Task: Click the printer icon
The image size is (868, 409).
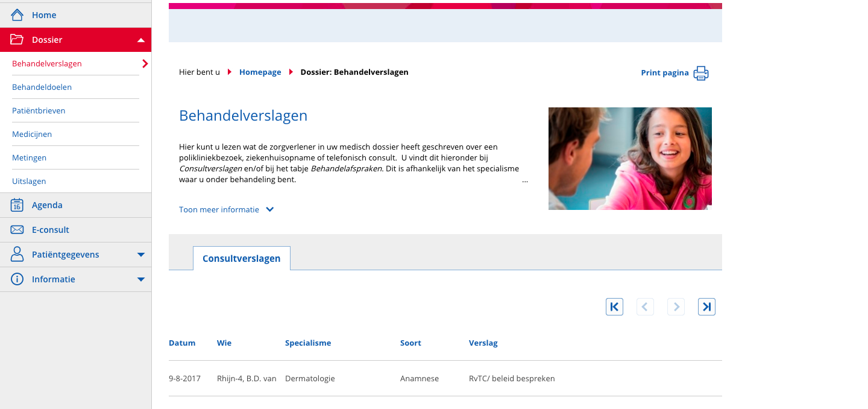Action: (701, 73)
